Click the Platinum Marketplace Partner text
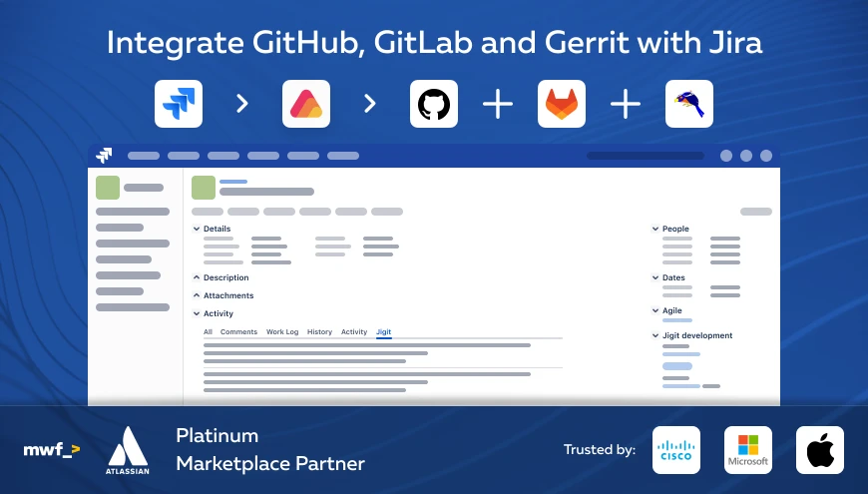Screen dimensions: 868x494 tap(270, 450)
